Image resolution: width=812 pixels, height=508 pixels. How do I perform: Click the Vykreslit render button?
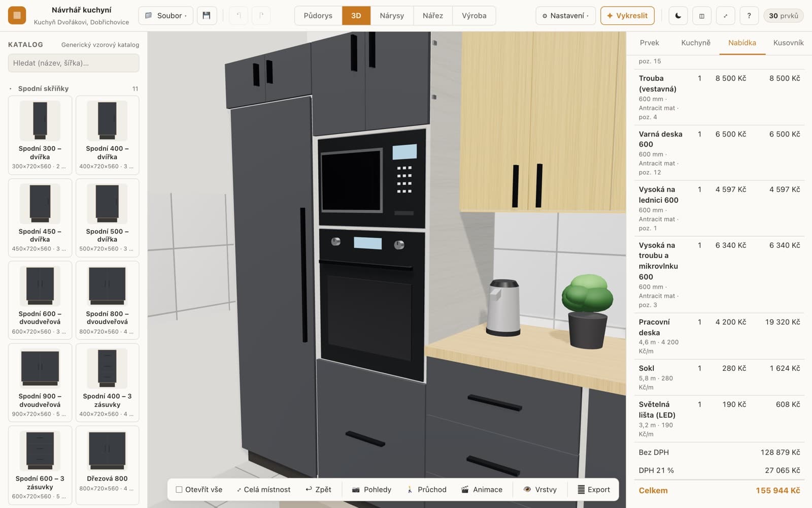point(627,16)
